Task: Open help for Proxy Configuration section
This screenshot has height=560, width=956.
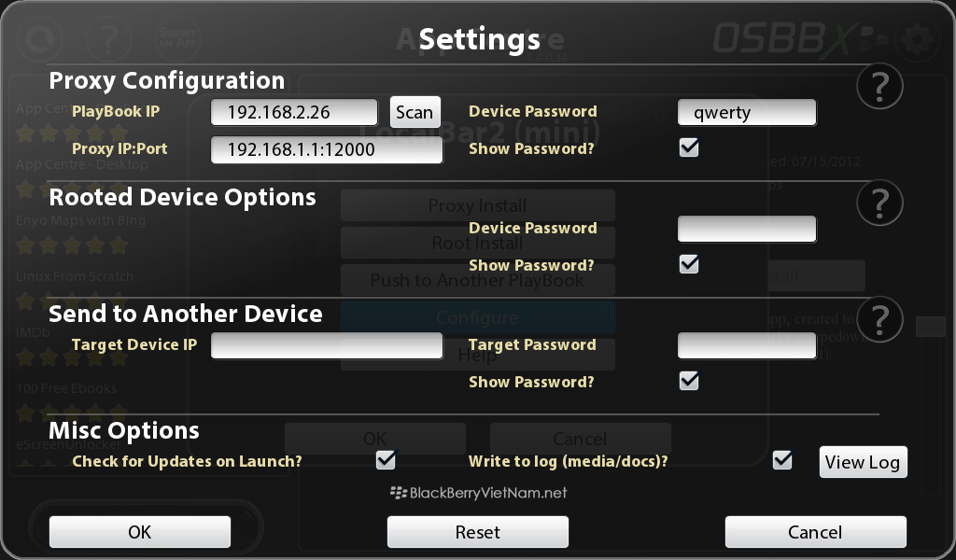Action: [x=879, y=87]
